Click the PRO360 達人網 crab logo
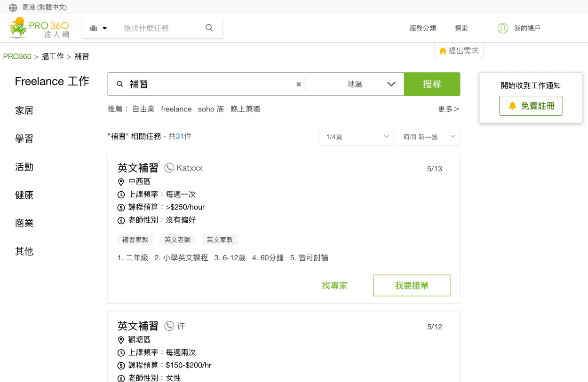This screenshot has width=588, height=382. 20,27
